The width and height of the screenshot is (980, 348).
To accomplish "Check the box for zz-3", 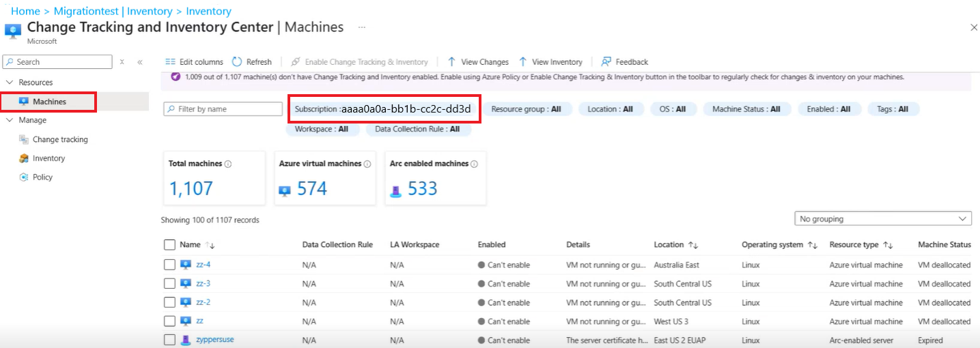I will 169,284.
